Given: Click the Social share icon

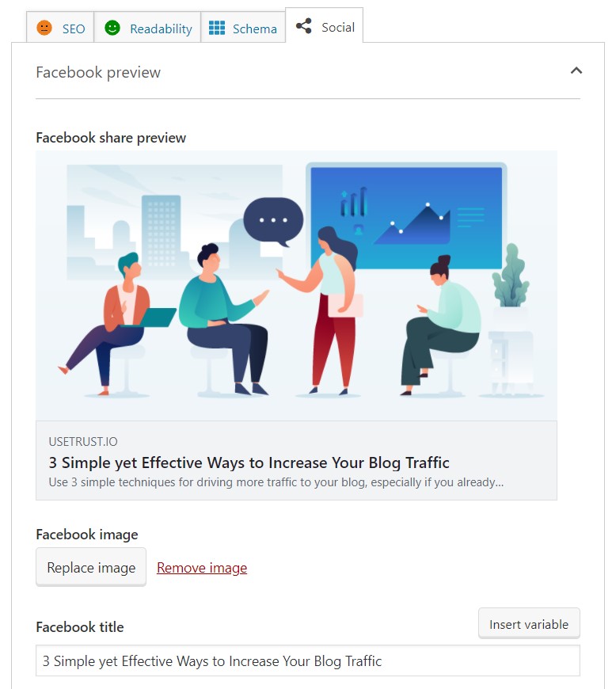Looking at the screenshot, I should 303,26.
